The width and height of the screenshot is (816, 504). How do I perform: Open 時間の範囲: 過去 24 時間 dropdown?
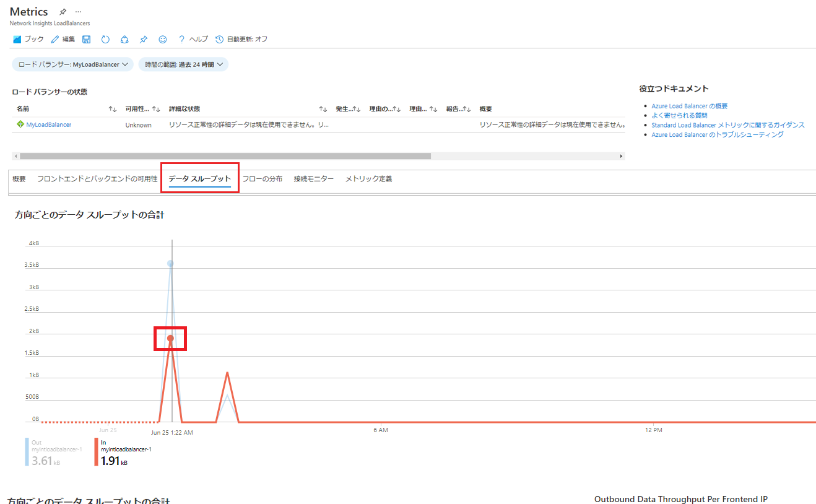(183, 64)
